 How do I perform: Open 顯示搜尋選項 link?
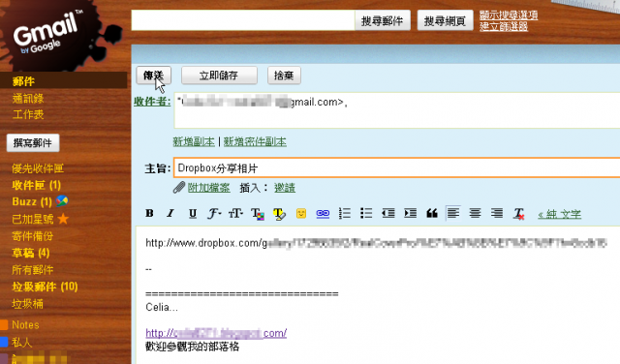coord(509,15)
